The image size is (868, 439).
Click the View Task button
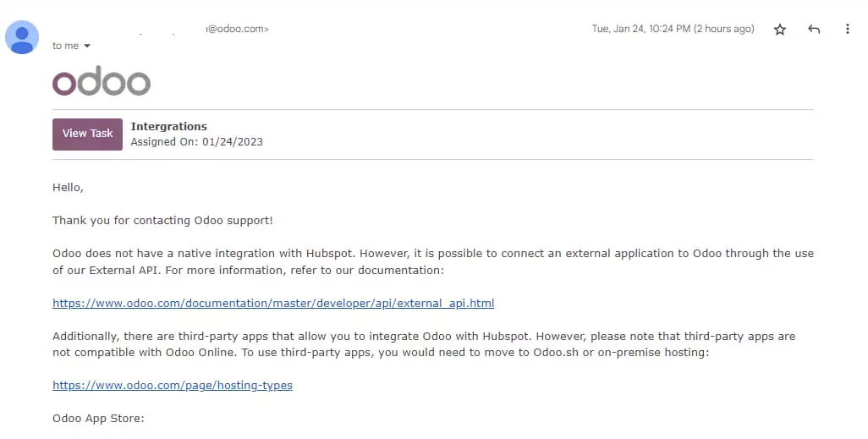pos(87,134)
